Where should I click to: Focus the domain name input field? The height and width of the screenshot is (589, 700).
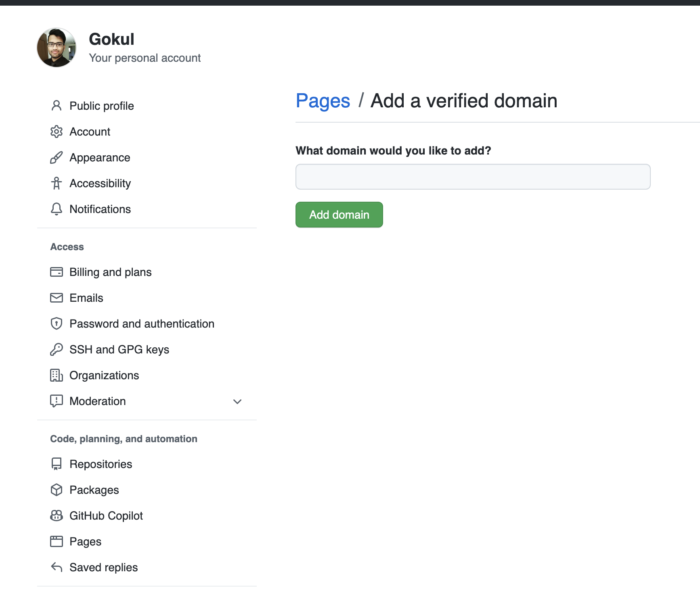tap(473, 177)
